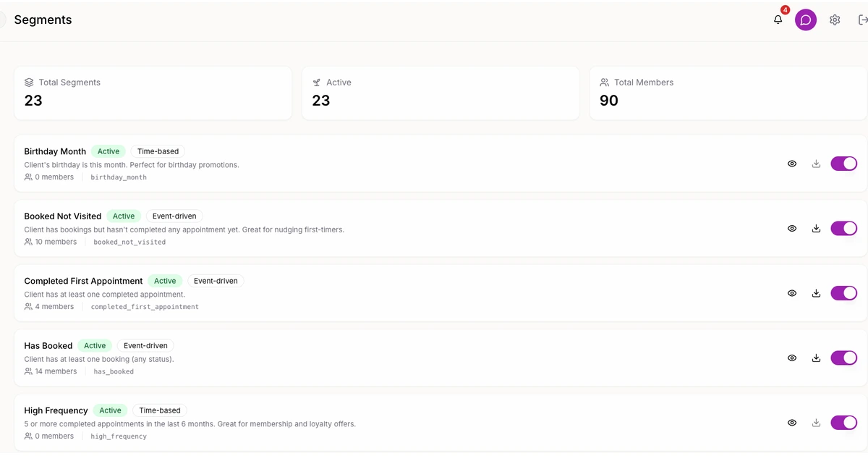Screen dimensions: 868x456
Task: View the Birthday Month segment details
Action: [792, 164]
